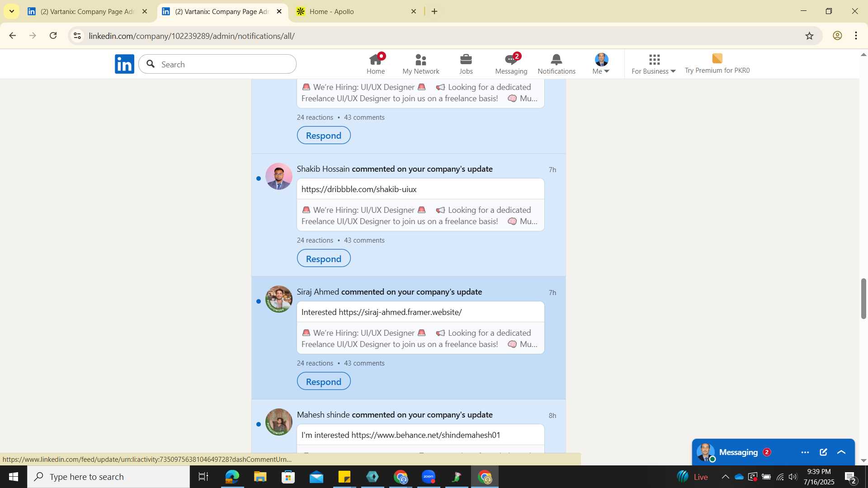Open Sticky Notes from the taskbar
The width and height of the screenshot is (868, 488).
pos(344,477)
